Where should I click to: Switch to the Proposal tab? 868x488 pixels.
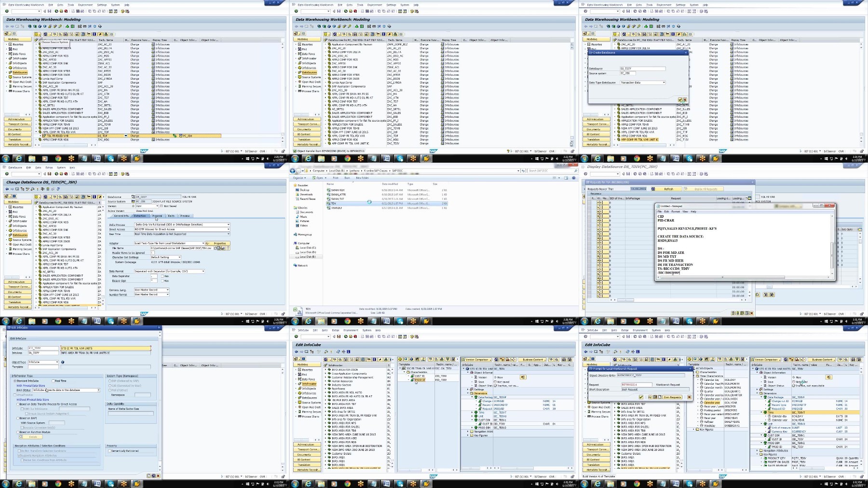pos(157,216)
